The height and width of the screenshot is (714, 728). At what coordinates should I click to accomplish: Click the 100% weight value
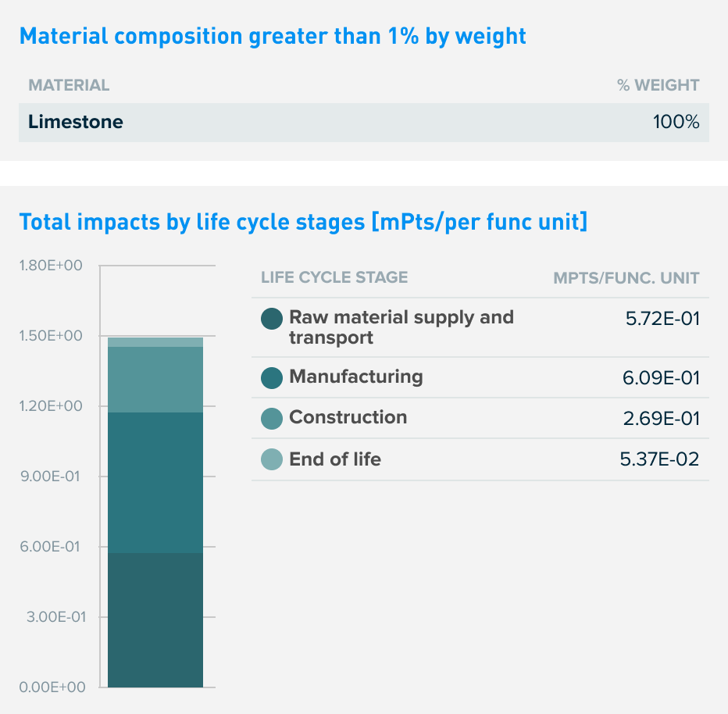coord(676,122)
